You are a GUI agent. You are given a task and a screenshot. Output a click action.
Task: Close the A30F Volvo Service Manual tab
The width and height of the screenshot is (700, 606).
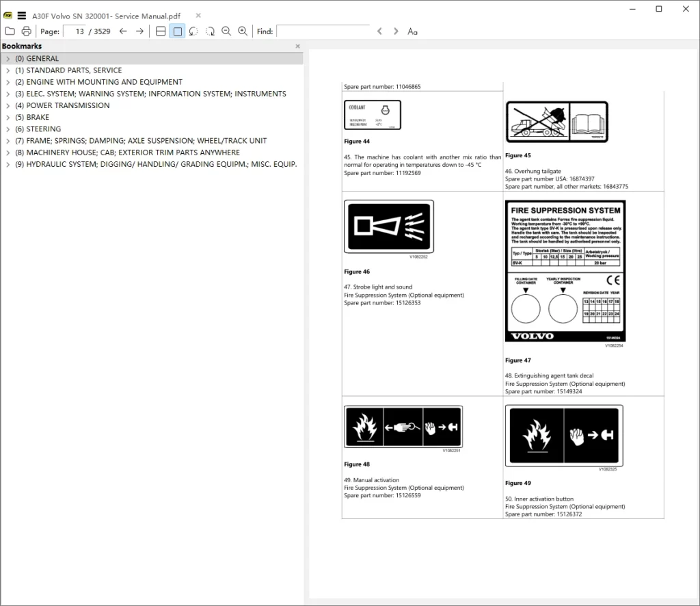click(198, 16)
